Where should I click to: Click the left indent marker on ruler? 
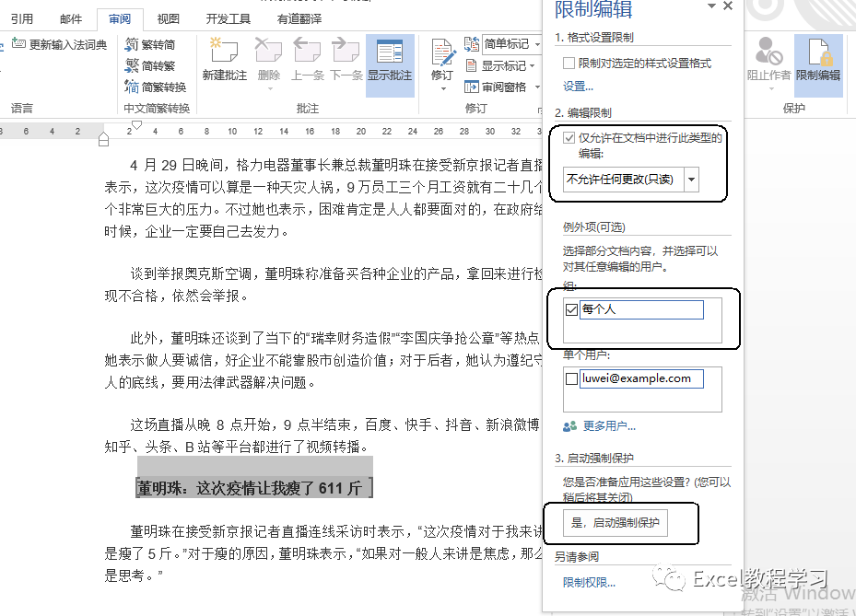[x=104, y=141]
